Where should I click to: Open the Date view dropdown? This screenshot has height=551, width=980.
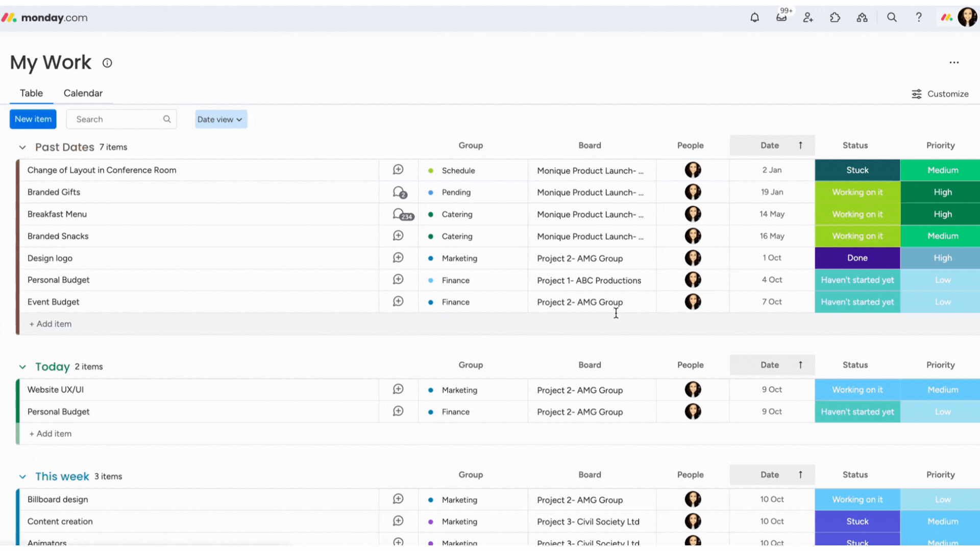point(220,119)
